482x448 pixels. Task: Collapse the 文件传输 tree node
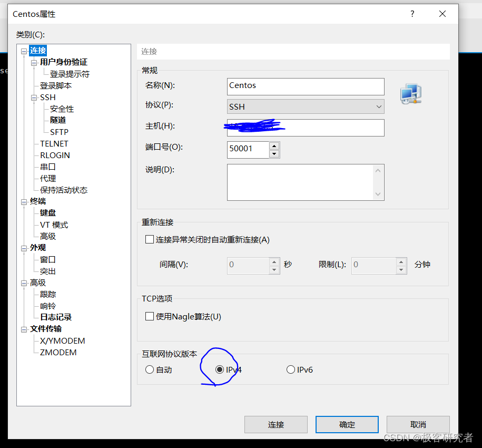coord(24,329)
